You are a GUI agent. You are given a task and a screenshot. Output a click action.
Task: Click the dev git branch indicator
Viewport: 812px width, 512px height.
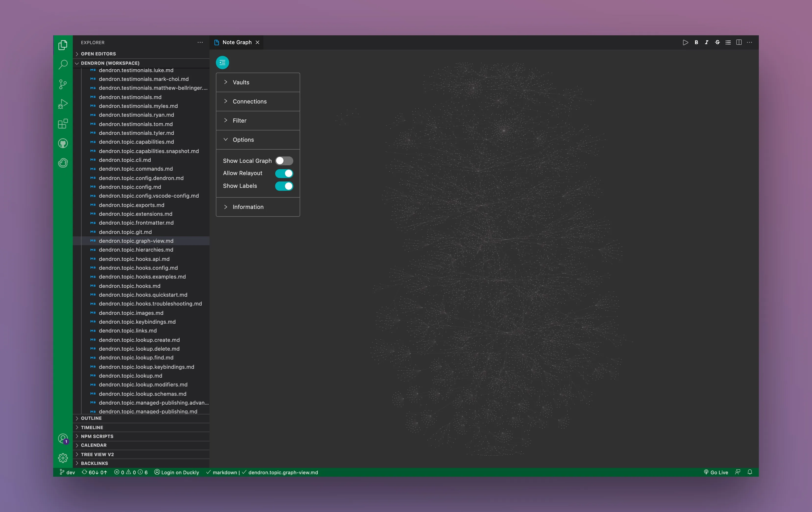pos(67,472)
